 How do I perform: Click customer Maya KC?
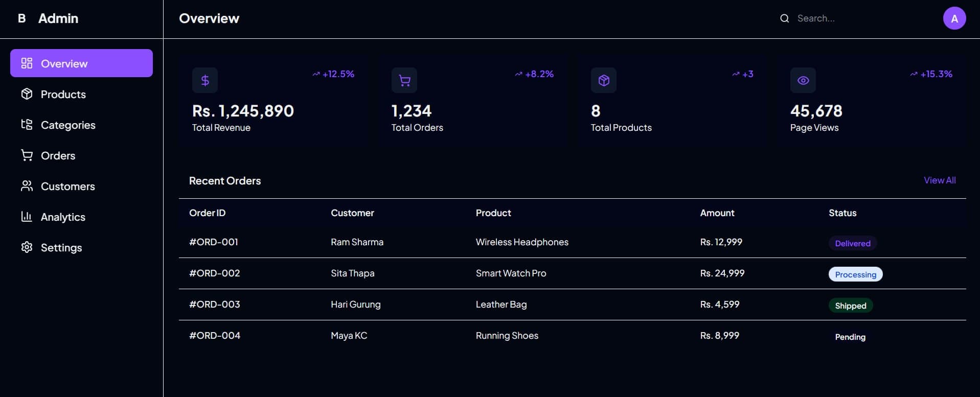pos(349,336)
